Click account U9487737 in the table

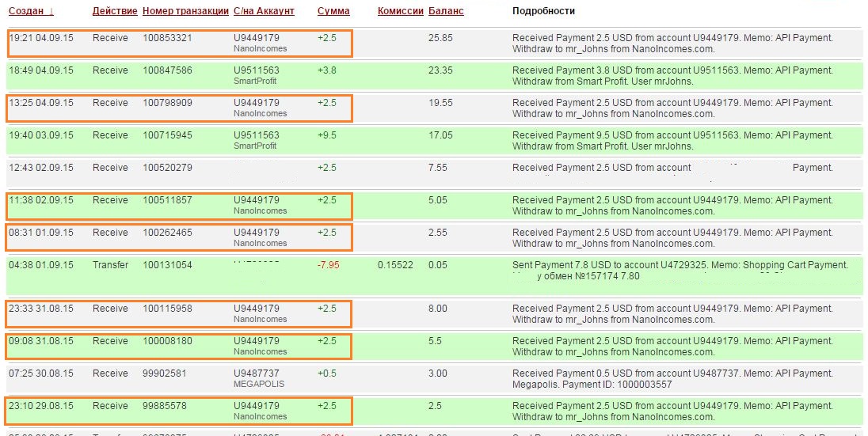click(x=256, y=373)
